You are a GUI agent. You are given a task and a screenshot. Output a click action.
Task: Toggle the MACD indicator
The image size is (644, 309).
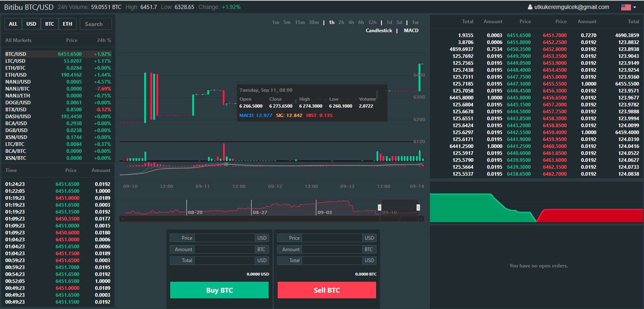click(x=411, y=31)
